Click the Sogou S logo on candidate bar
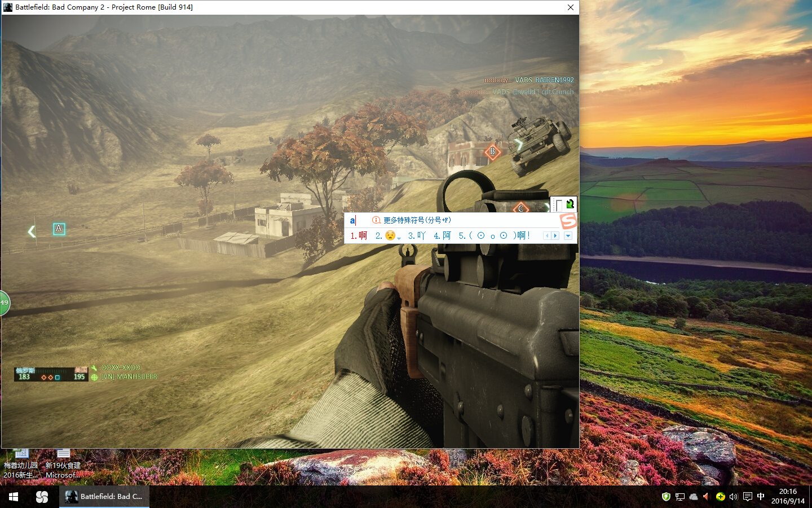The height and width of the screenshot is (508, 812). coord(568,221)
